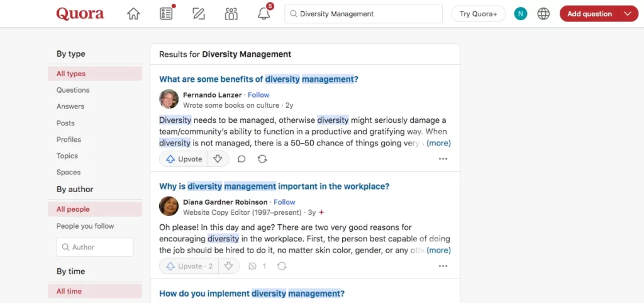644x303 pixels.
Task: Follow Diana Gardner Robinson
Action: coord(284,202)
